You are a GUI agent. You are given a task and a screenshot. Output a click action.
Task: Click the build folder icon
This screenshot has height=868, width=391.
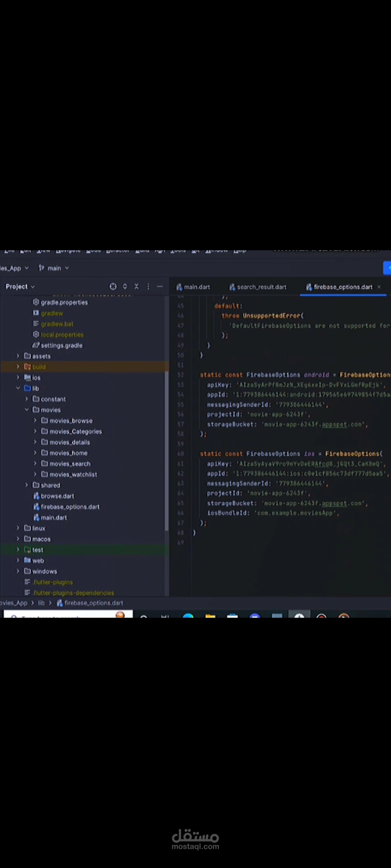click(27, 367)
